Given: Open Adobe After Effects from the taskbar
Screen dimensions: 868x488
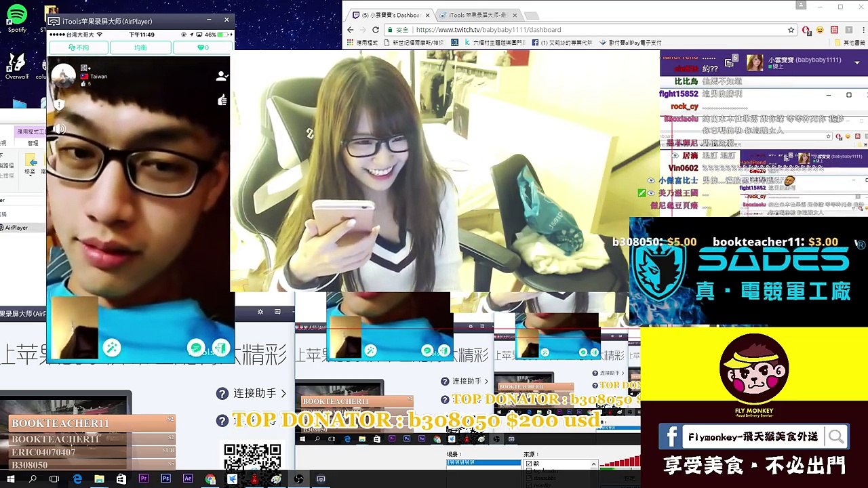Looking at the screenshot, I should click(x=188, y=479).
